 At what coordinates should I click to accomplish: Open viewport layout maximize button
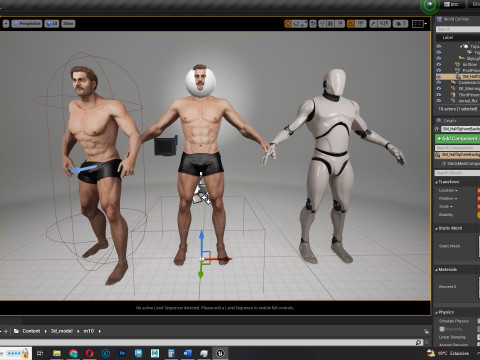[x=418, y=24]
